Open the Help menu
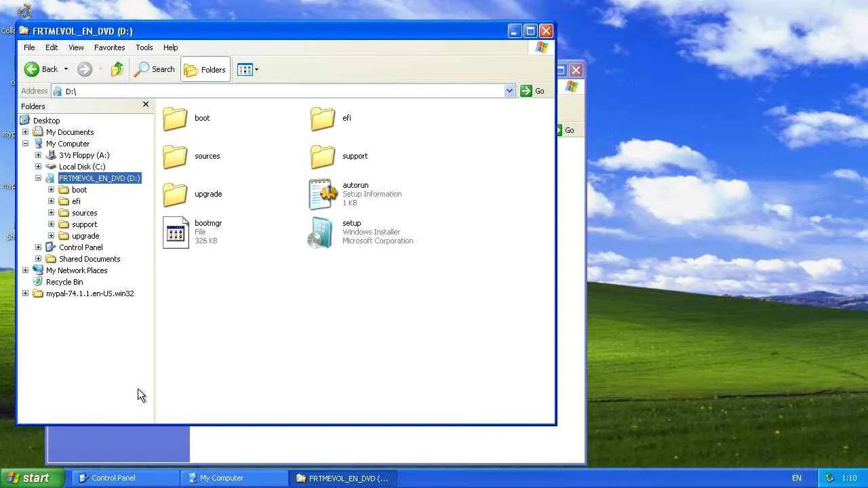 point(170,47)
